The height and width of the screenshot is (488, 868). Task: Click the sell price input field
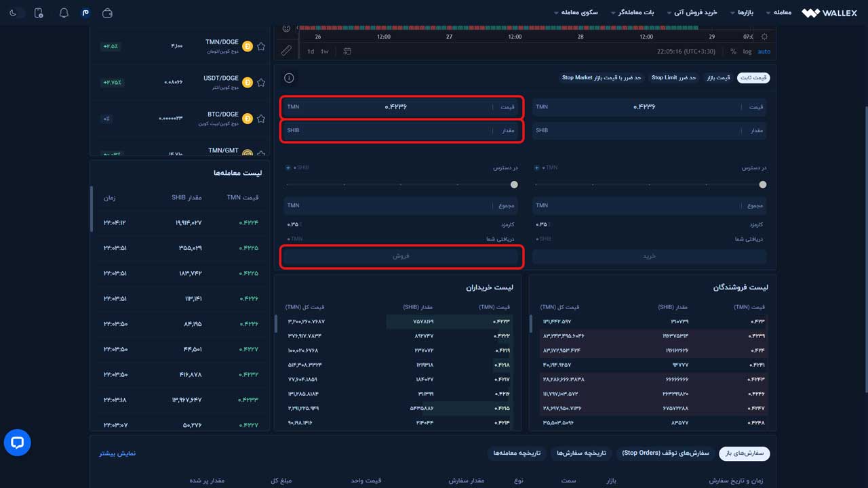(401, 107)
